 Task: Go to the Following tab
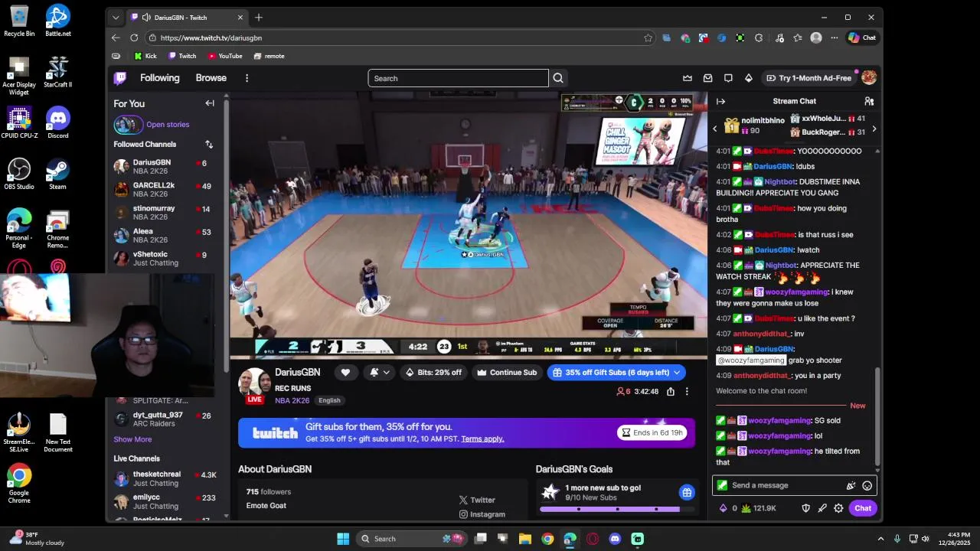click(x=159, y=78)
